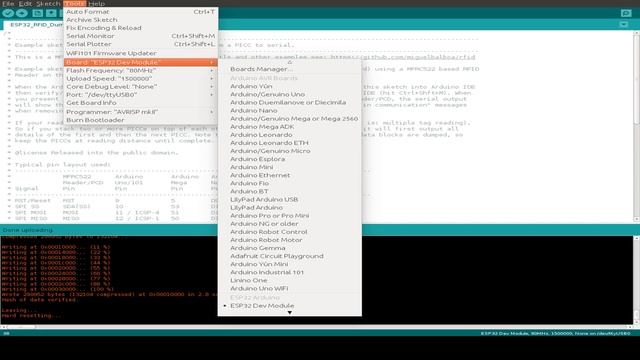640x360 pixels.
Task: Select Arduino Mega ADK board
Action: click(x=289, y=127)
